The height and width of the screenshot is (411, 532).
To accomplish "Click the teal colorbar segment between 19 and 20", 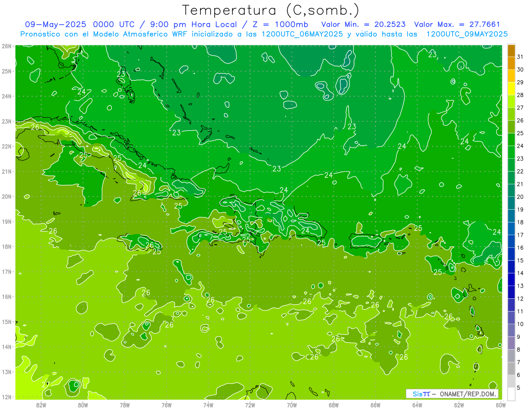I will 511,203.
